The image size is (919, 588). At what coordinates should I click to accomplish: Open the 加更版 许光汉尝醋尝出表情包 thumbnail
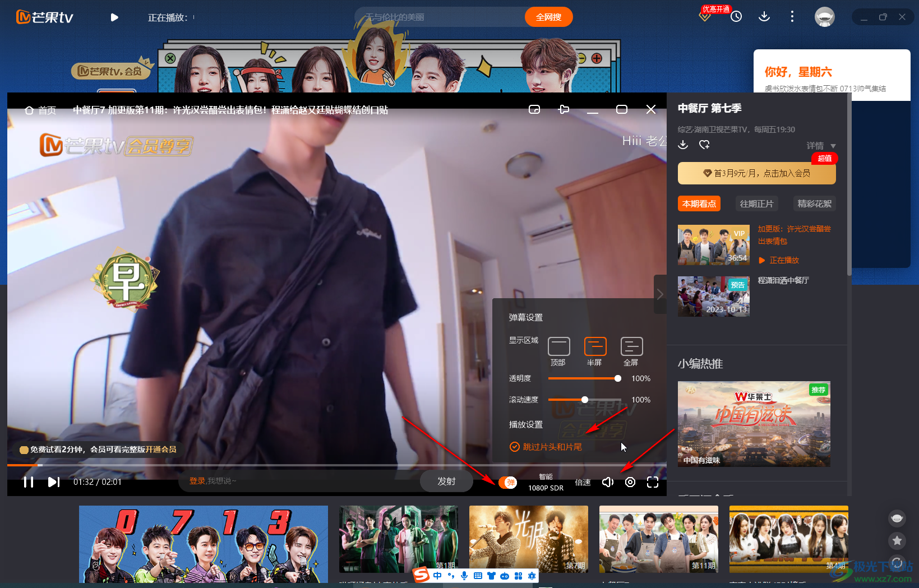coord(714,245)
